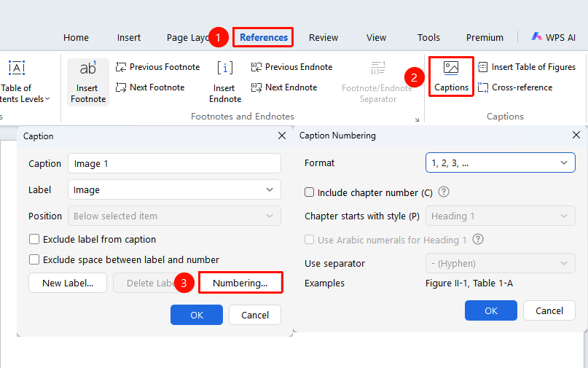Switch to the View tab
The image size is (588, 368).
pos(376,37)
